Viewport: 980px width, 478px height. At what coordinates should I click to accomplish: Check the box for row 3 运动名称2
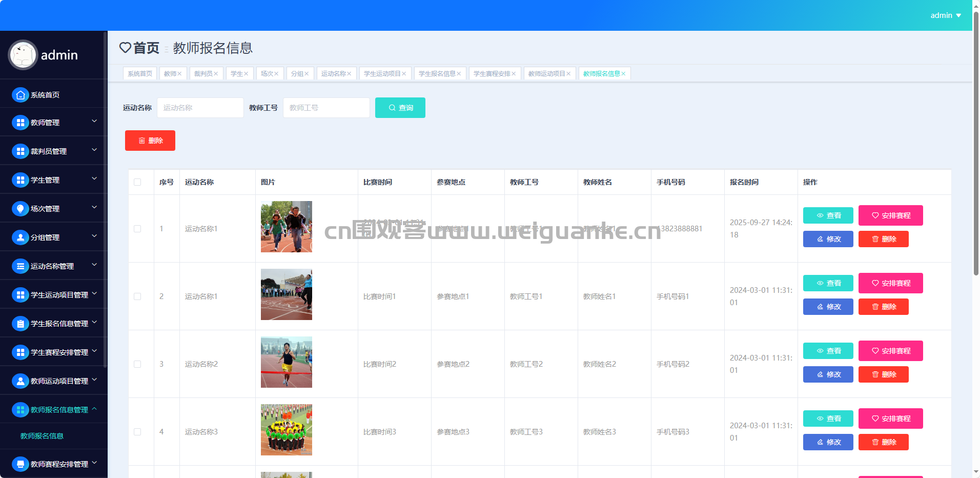(x=137, y=364)
